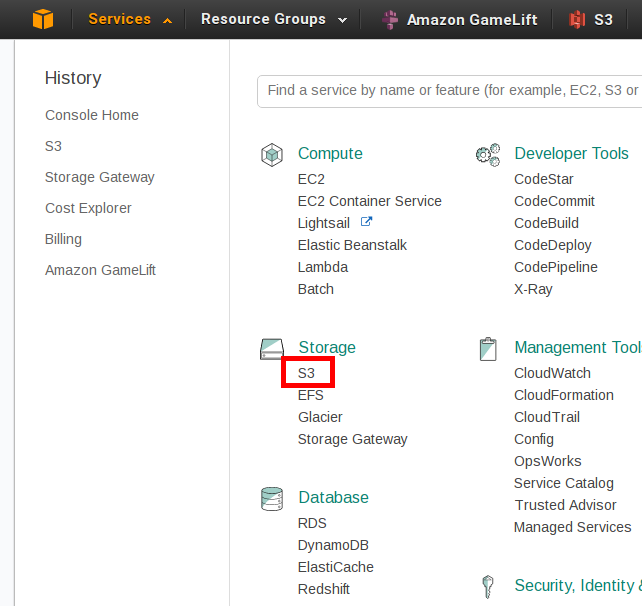
Task: Select Console Home from History
Action: [92, 115]
